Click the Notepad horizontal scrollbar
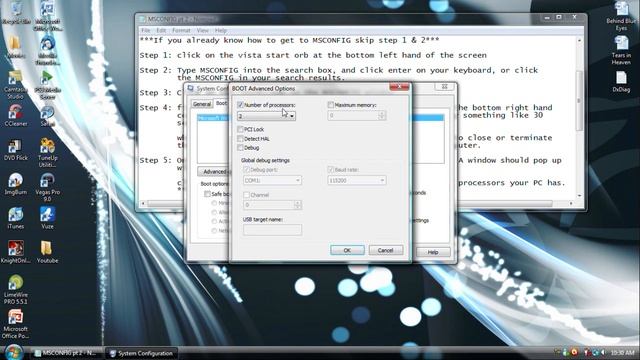This screenshot has height=360, width=640. pyautogui.click(x=350, y=203)
